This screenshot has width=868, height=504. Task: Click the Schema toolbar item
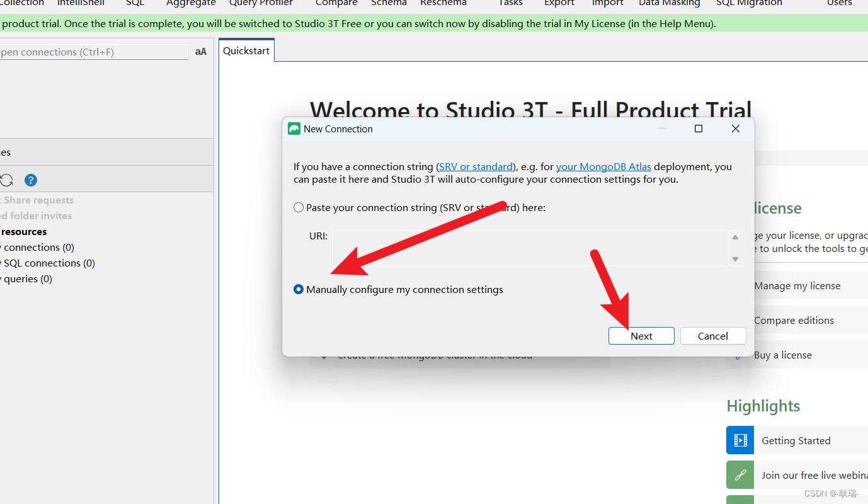click(389, 3)
